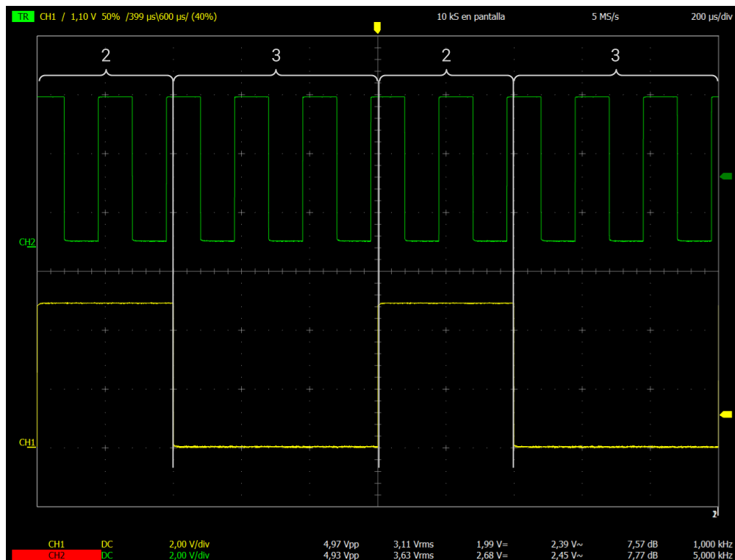735x560 pixels.
Task: Click the 1,99 V= DC value
Action: (492, 545)
